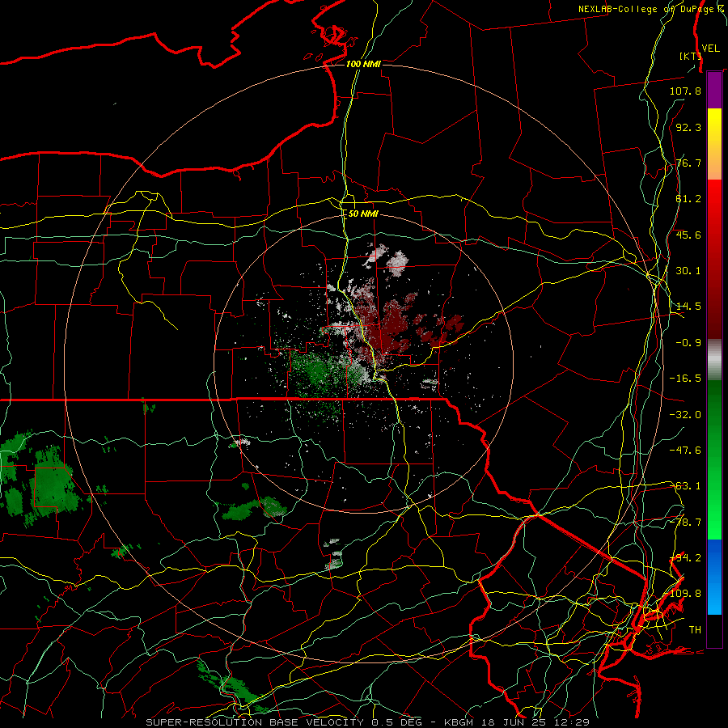This screenshot has width=728, height=728.
Task: Select the 107.8 value on velocity scale
Action: [685, 91]
